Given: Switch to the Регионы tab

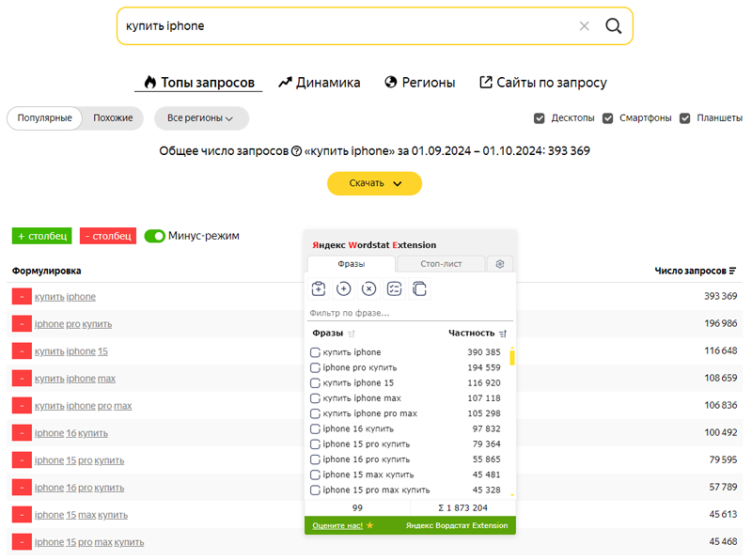Looking at the screenshot, I should 419,83.
